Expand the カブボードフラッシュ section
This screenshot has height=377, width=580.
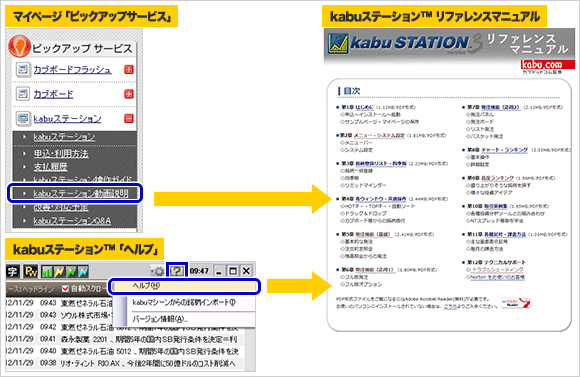pyautogui.click(x=129, y=69)
